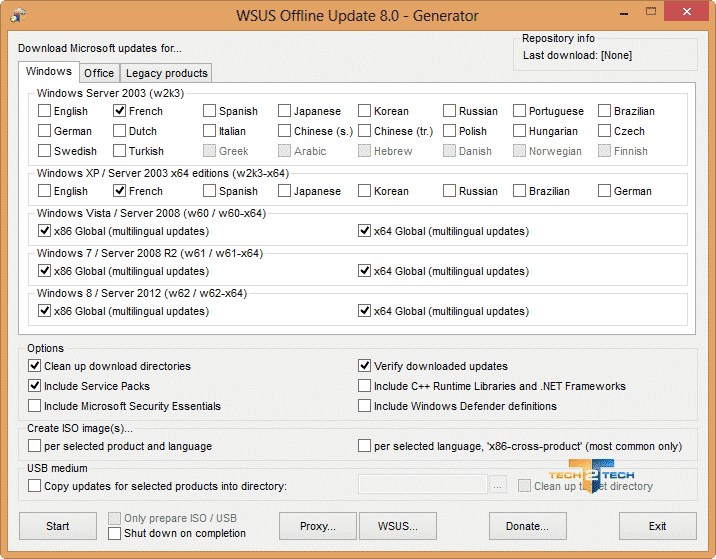716x559 pixels.
Task: Click the Exit button
Action: pyautogui.click(x=658, y=526)
